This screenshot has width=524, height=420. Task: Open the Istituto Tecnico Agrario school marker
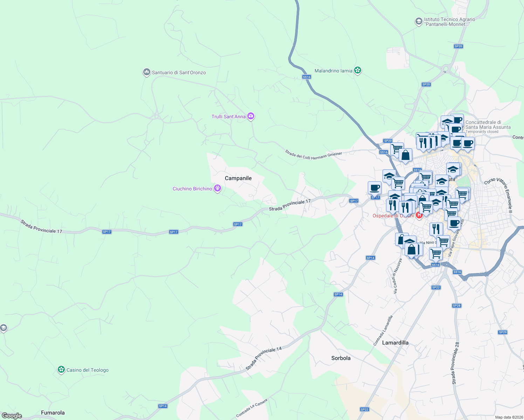419,22
